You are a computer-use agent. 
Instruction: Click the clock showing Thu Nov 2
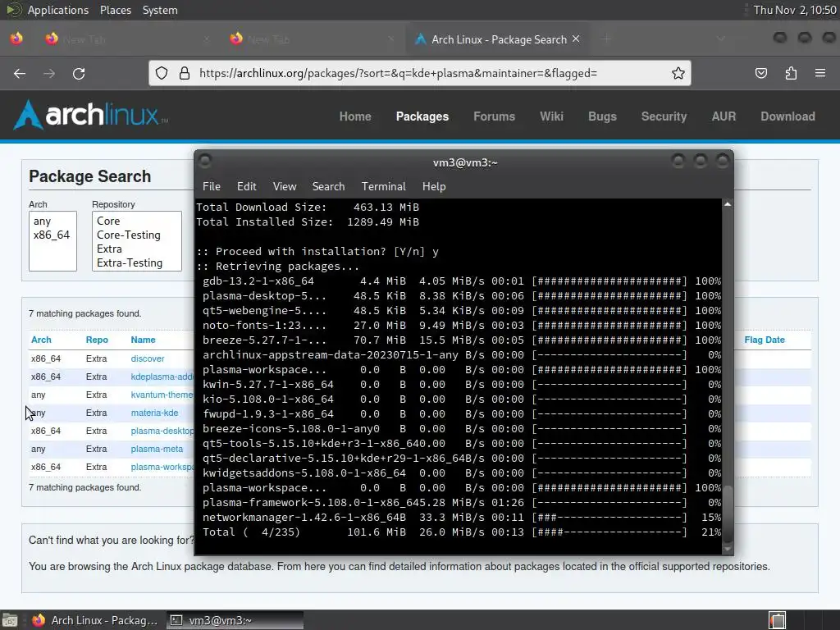tap(794, 10)
